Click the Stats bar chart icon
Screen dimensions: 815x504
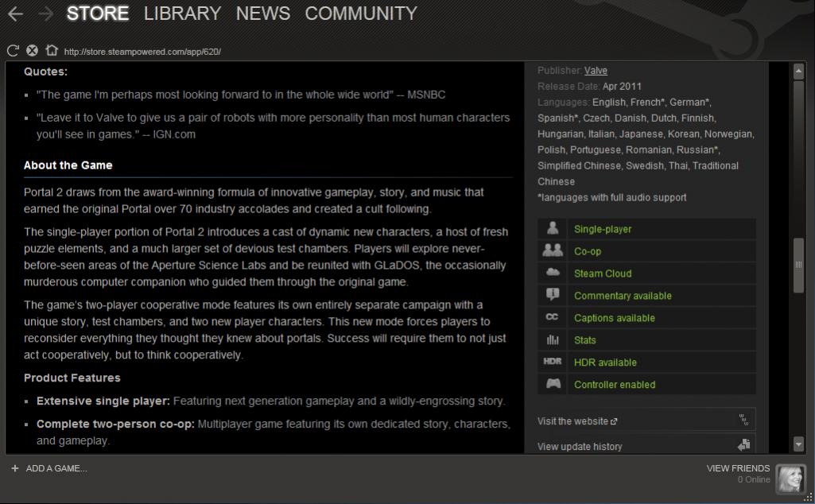[x=553, y=339]
